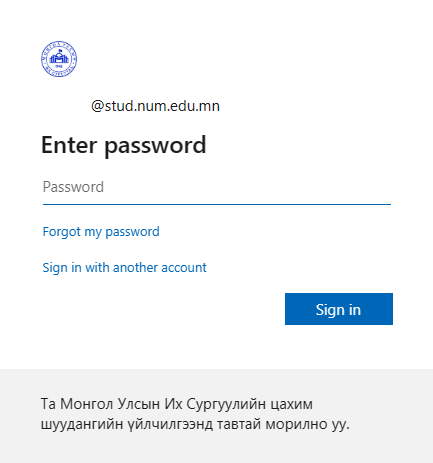
Task: Select the @stud.num.edu.mn email address text
Action: (x=155, y=106)
